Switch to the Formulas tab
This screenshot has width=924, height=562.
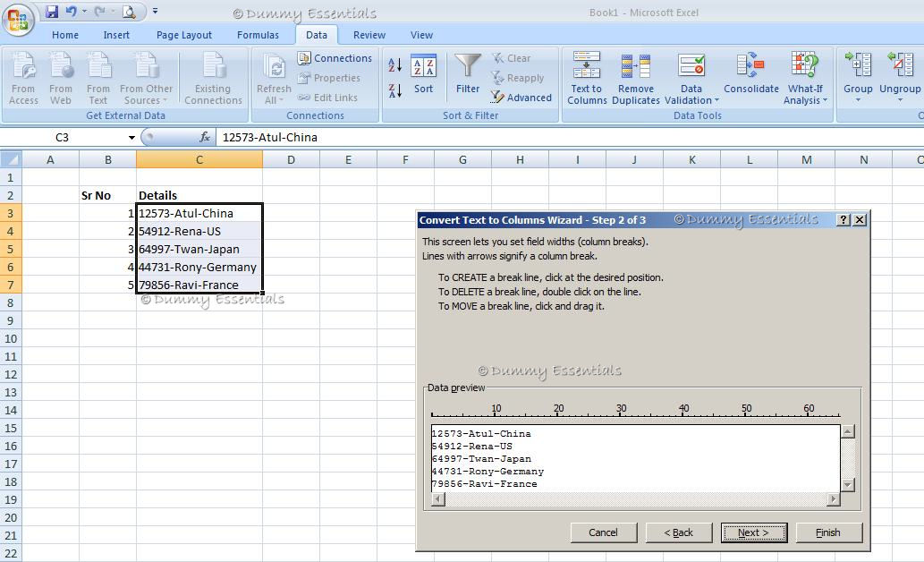point(258,35)
